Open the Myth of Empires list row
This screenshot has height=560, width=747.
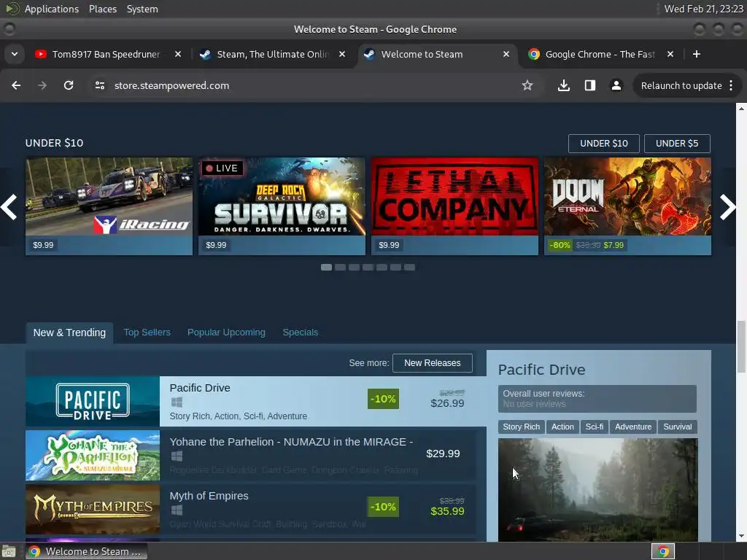pyautogui.click(x=251, y=510)
